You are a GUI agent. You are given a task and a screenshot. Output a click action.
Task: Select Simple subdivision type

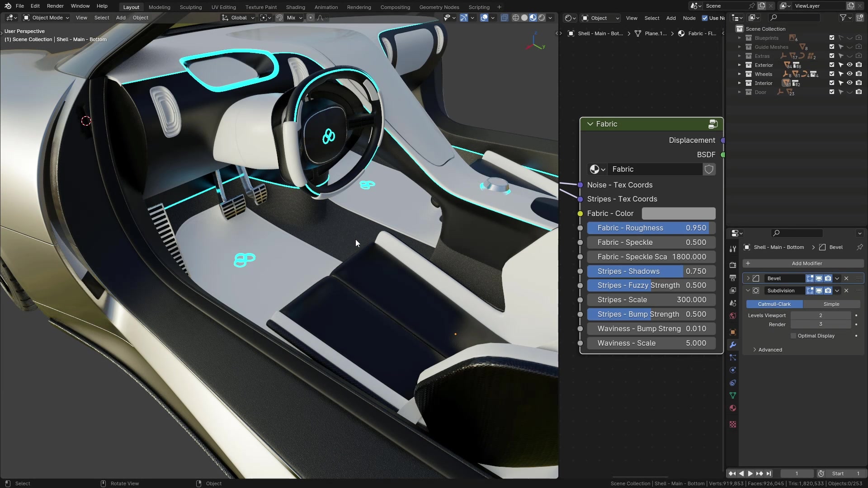pyautogui.click(x=831, y=304)
